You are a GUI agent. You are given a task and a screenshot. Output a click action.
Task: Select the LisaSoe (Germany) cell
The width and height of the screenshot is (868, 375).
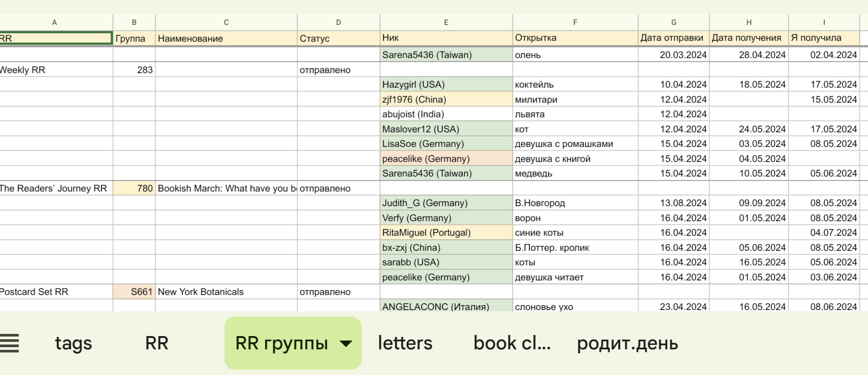pyautogui.click(x=446, y=144)
